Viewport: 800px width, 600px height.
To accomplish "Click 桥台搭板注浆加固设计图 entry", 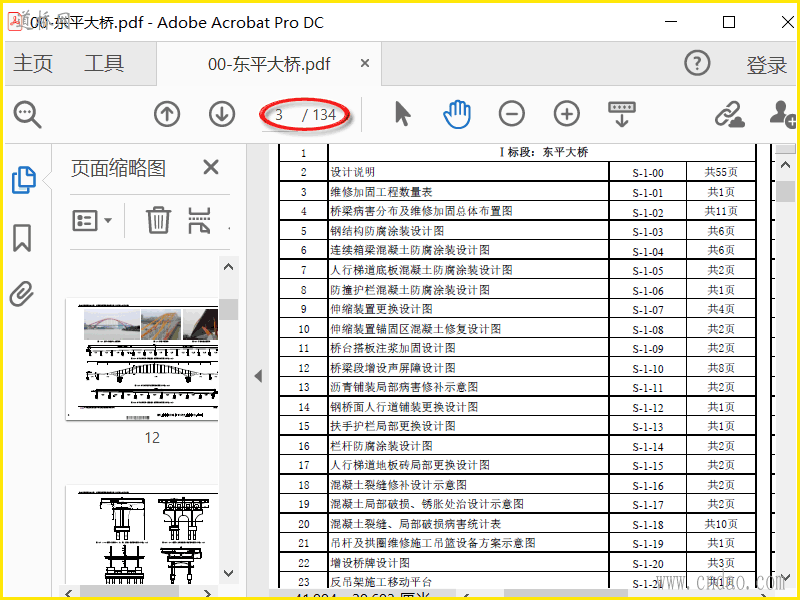I will [392, 348].
